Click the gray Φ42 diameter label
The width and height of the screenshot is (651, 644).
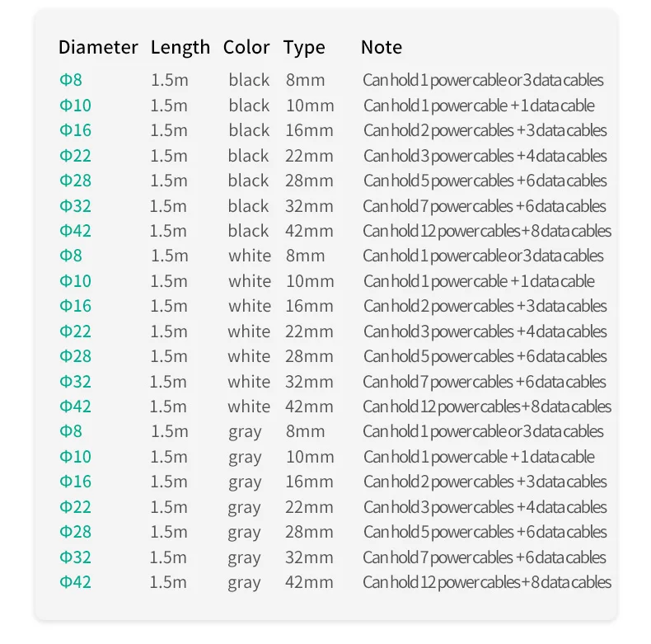point(75,582)
